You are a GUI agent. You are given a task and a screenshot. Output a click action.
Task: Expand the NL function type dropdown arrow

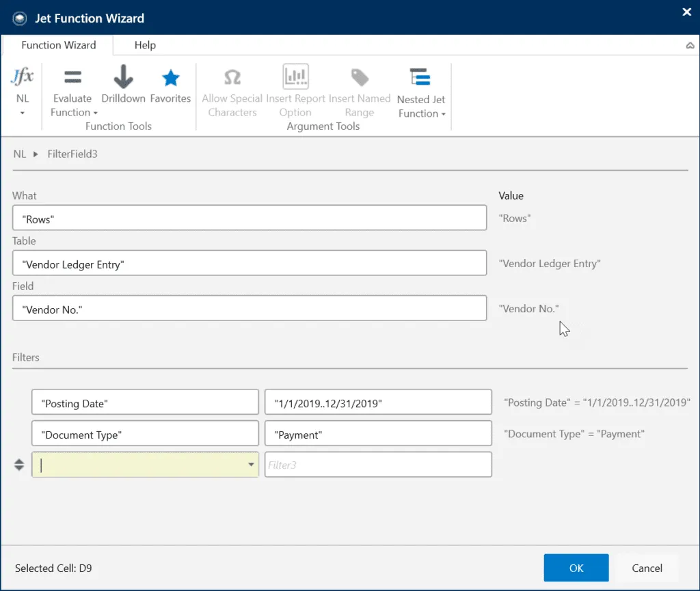coord(22,113)
